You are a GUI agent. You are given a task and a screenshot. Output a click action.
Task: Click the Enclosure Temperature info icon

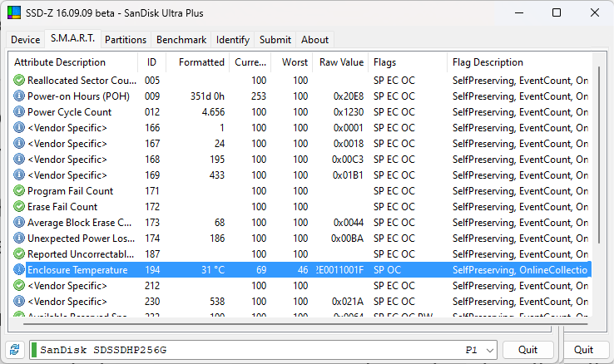click(x=19, y=270)
